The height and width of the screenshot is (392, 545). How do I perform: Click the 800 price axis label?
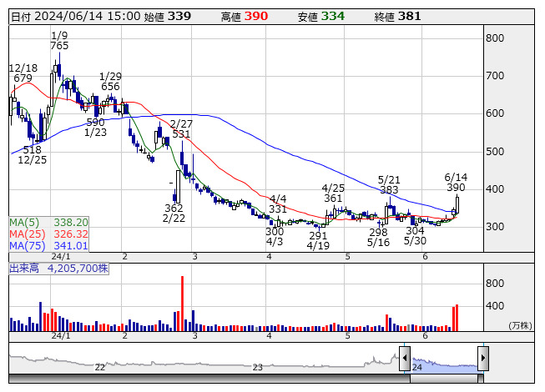point(495,38)
